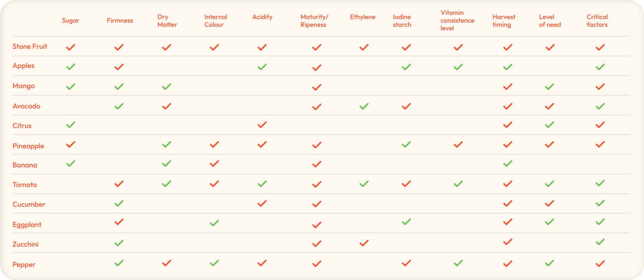This screenshot has height=280, width=644.
Task: Select the Stone Fruit row label
Action: click(x=30, y=47)
